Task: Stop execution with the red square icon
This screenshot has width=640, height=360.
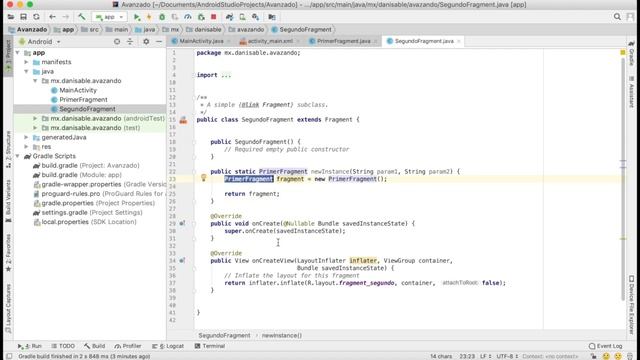Action: point(213,17)
